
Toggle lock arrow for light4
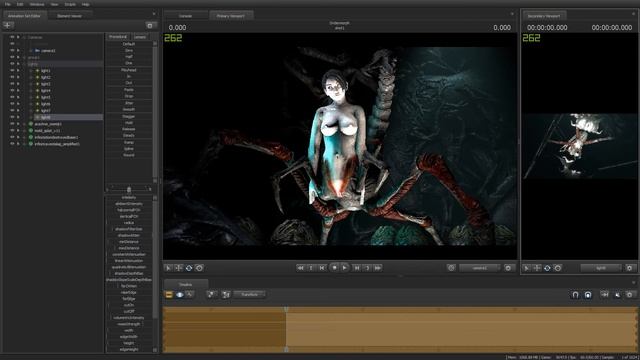(18, 91)
